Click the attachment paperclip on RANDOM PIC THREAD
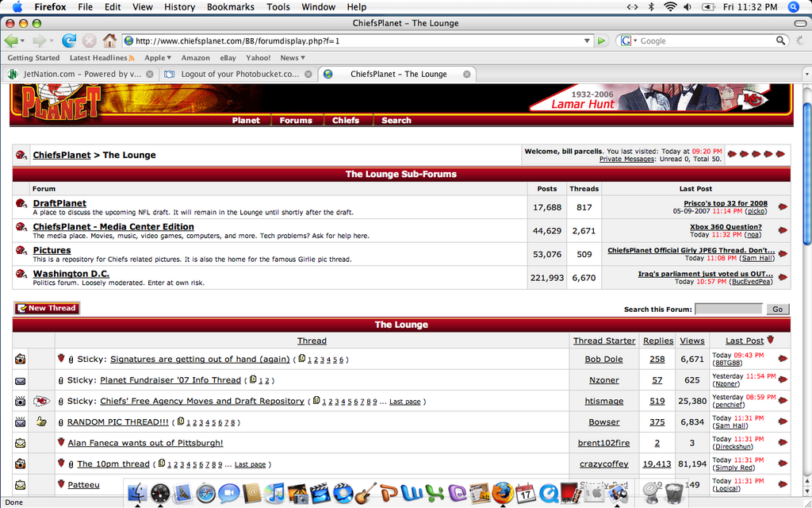The height and width of the screenshot is (508, 812). click(60, 422)
